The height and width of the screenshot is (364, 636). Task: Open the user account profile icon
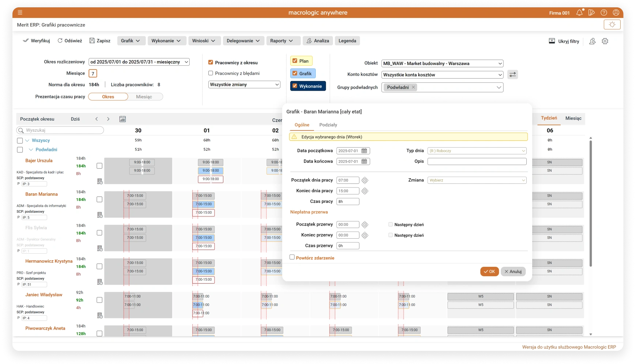tap(616, 13)
